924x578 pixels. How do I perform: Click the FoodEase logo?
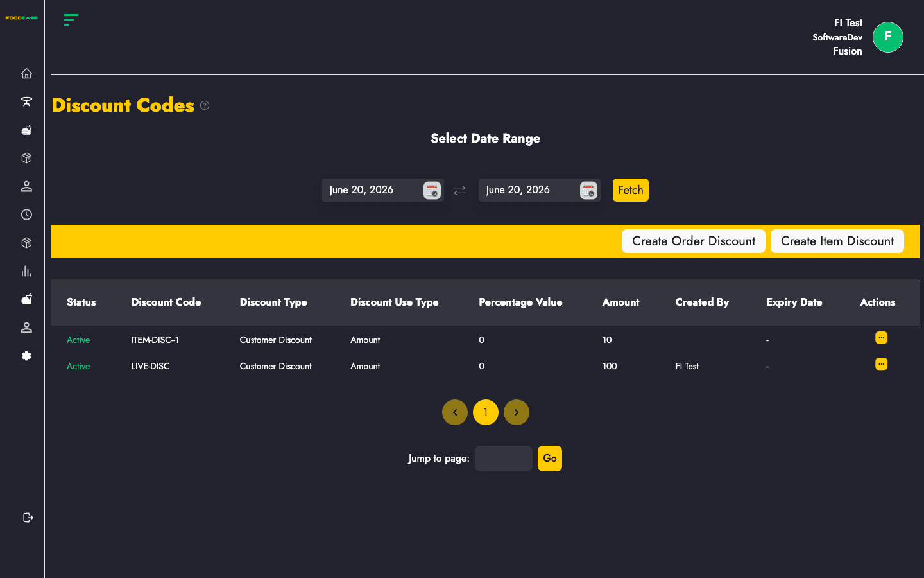tap(22, 18)
